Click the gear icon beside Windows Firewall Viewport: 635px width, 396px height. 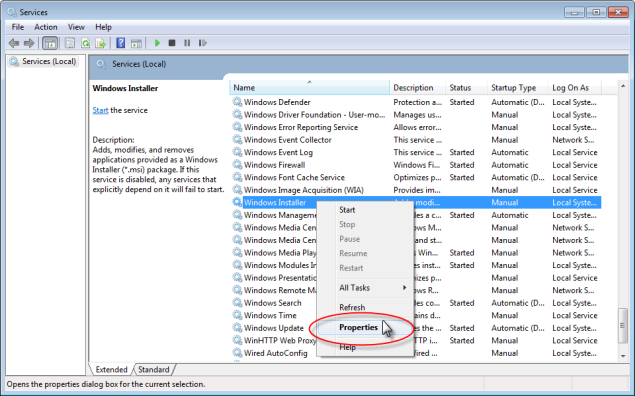[237, 164]
